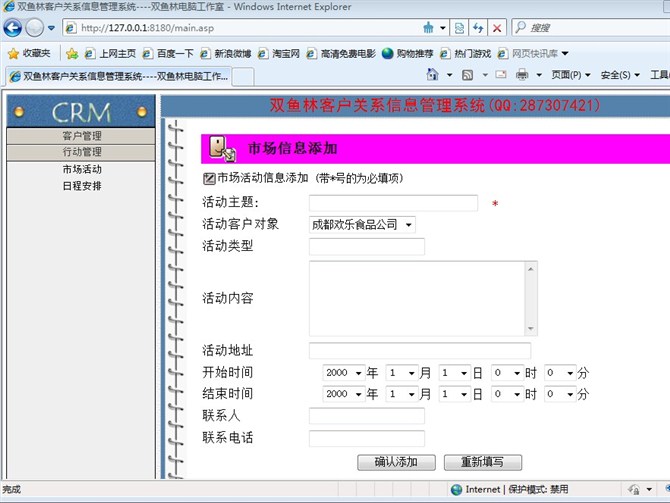Click the RSS feeds icon in command bar
Image resolution: width=670 pixels, height=503 pixels.
[x=466, y=75]
